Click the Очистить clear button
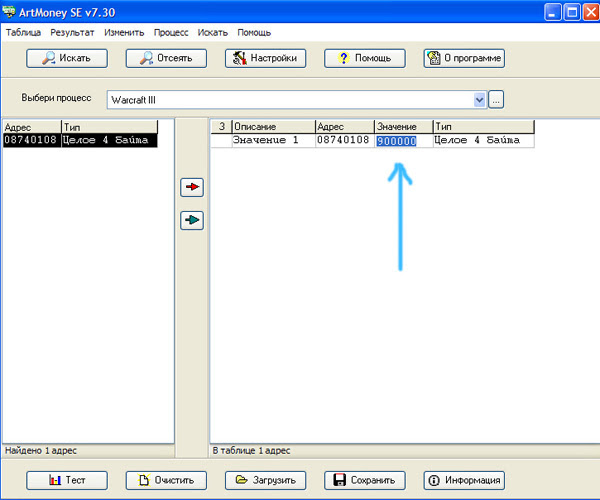The width and height of the screenshot is (600, 500). point(166,480)
